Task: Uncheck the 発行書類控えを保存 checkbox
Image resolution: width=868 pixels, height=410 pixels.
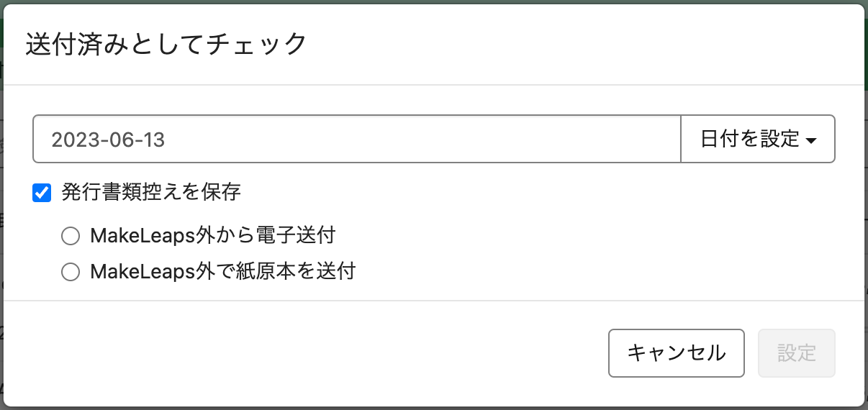Action: click(42, 193)
